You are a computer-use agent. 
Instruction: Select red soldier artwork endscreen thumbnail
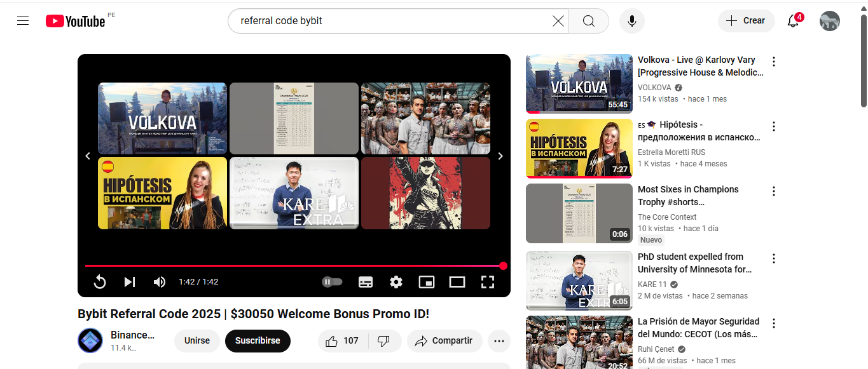[x=425, y=193]
